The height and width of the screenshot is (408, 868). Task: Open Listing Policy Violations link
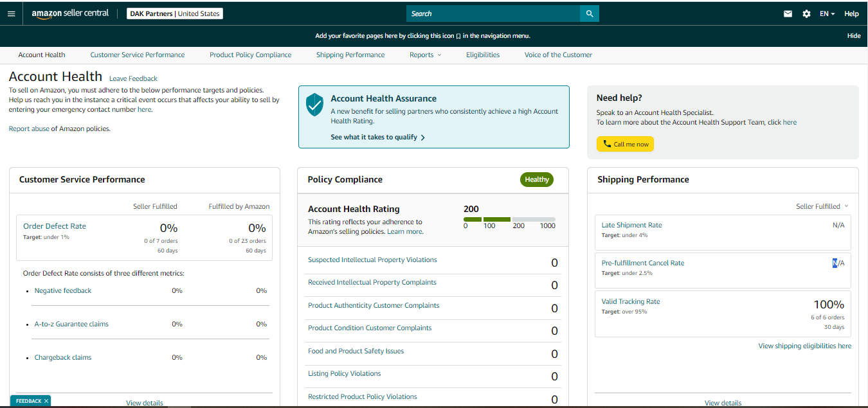[x=345, y=374]
